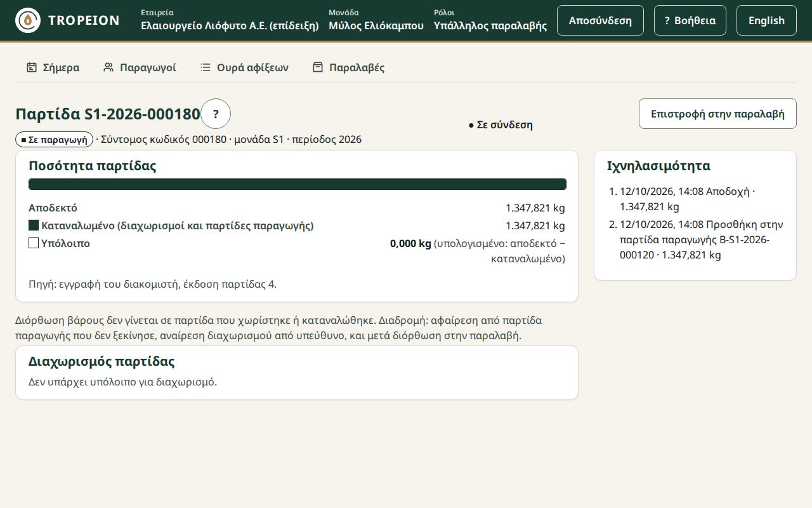Click the Tropeion olive drop logo
Screen dimensions: 812x508
pyautogui.click(x=28, y=20)
